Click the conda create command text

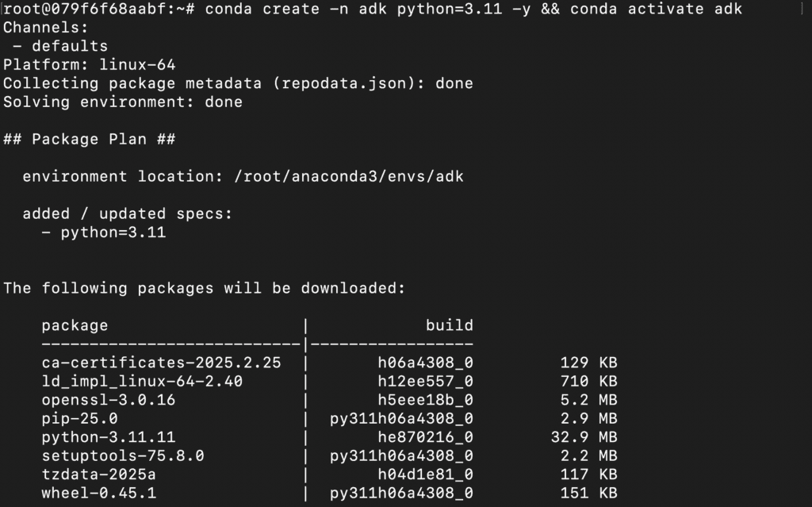coord(473,10)
